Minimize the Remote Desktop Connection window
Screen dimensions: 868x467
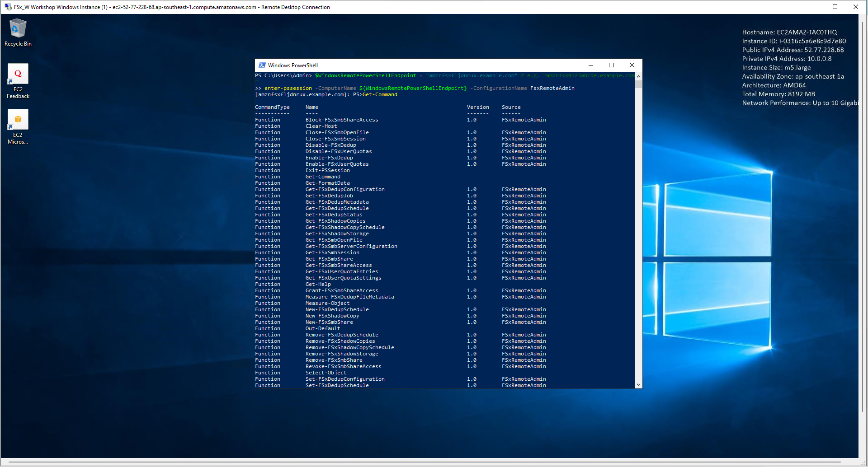814,7
